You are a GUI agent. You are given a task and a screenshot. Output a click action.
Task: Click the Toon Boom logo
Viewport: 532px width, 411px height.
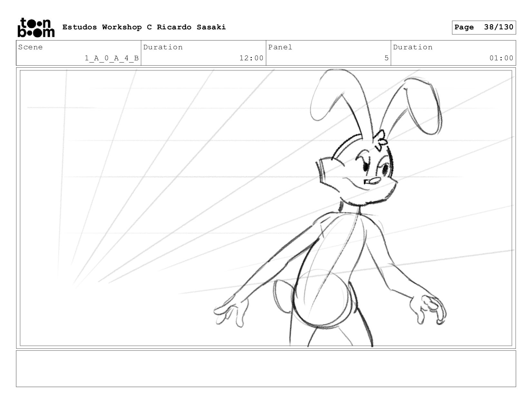(x=36, y=27)
